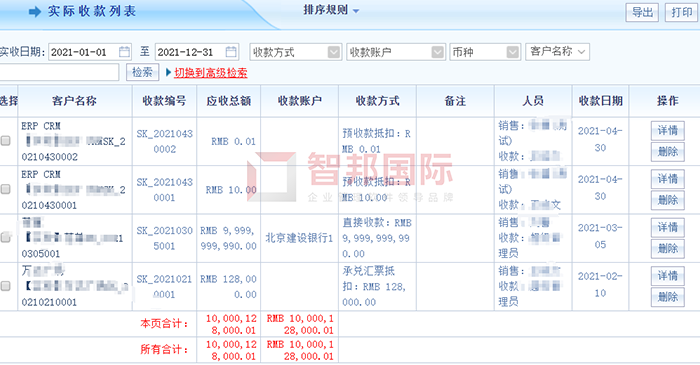Click the 导出 export button

click(x=642, y=12)
